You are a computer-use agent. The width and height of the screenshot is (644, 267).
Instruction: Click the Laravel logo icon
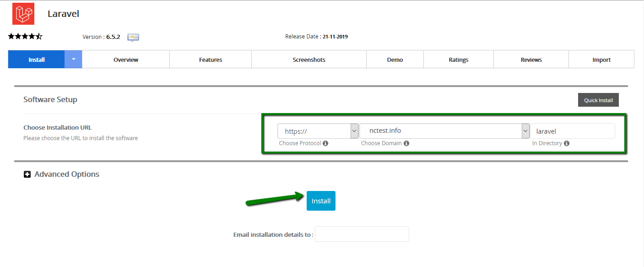tap(23, 13)
